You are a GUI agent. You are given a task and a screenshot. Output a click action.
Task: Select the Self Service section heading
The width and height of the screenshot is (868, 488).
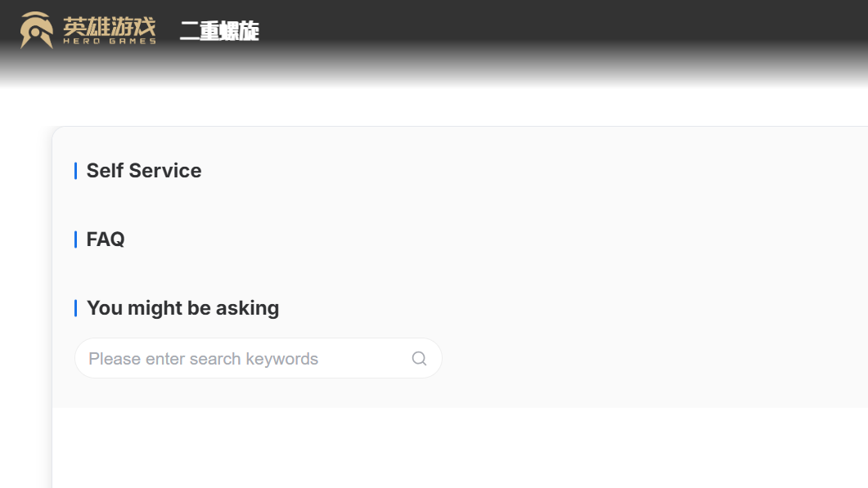click(x=143, y=171)
